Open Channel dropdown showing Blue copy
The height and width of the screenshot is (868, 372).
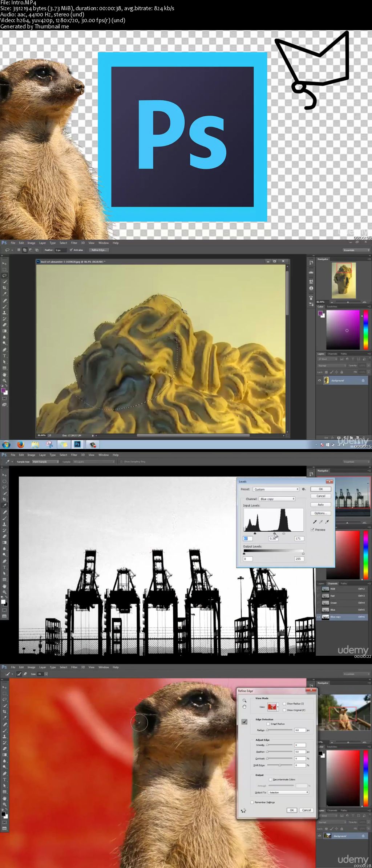(x=277, y=499)
